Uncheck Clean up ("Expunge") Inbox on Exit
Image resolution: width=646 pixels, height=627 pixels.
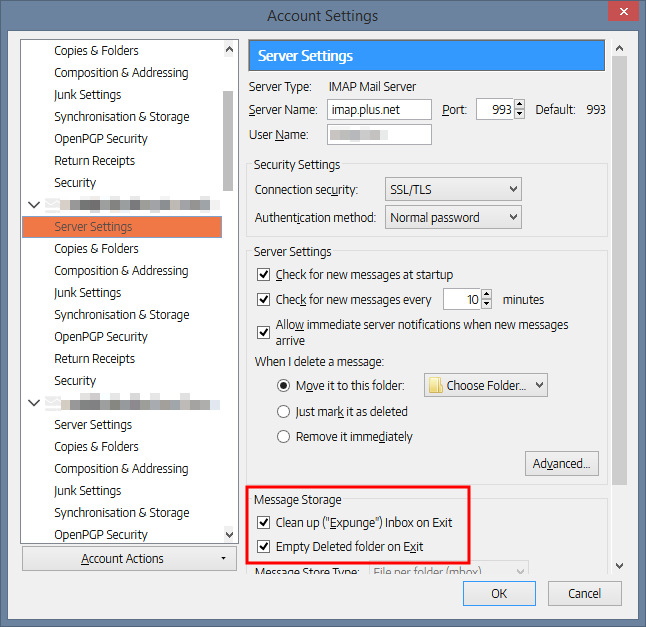tap(263, 522)
